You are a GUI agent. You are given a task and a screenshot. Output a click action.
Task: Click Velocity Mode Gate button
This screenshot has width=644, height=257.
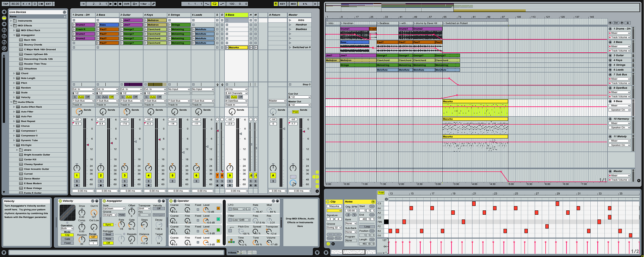(67, 239)
